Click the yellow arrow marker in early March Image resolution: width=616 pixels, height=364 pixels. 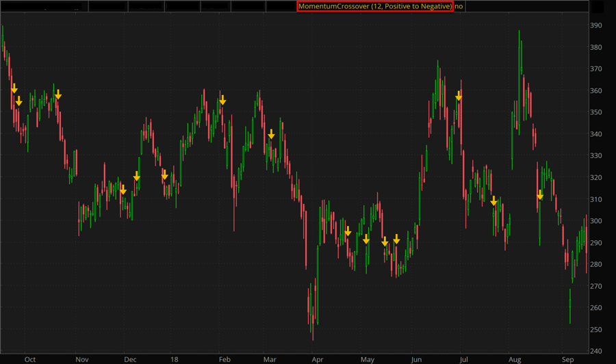[x=271, y=134]
